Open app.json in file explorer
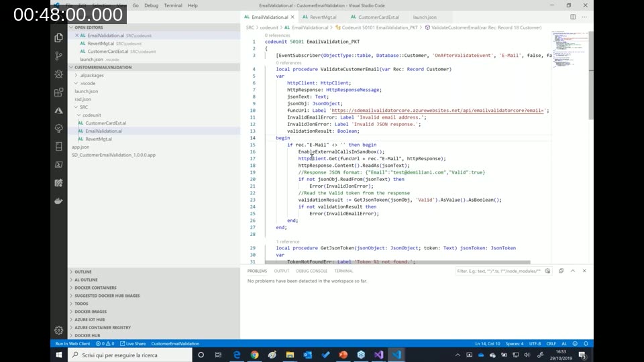Viewport: 644px width, 362px height. [80, 147]
